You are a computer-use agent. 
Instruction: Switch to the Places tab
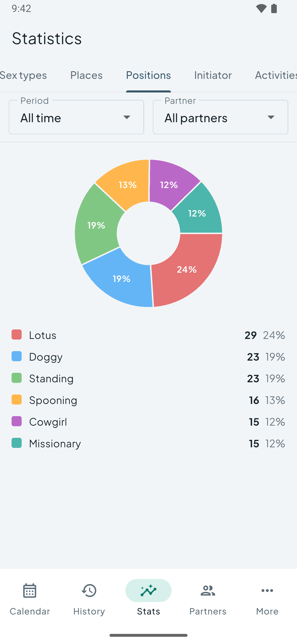[86, 75]
